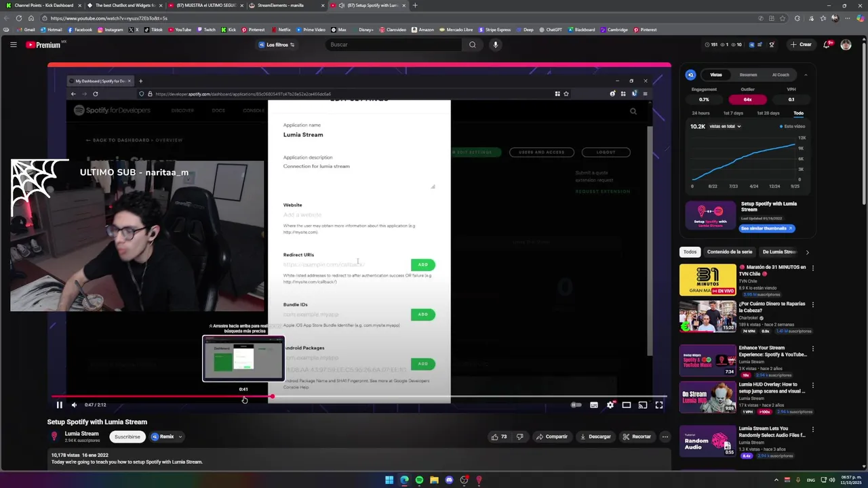
Task: Enter fullscreen mode
Action: [659, 405]
